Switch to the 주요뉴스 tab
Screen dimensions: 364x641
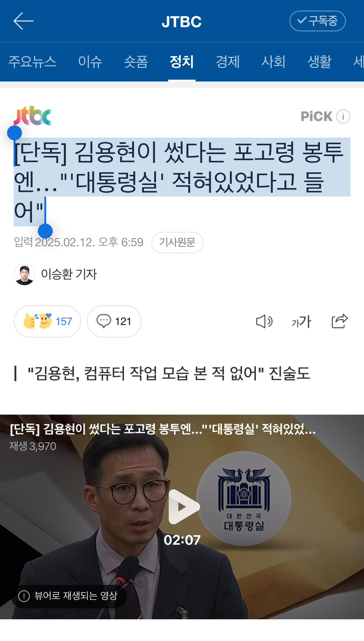click(x=32, y=62)
